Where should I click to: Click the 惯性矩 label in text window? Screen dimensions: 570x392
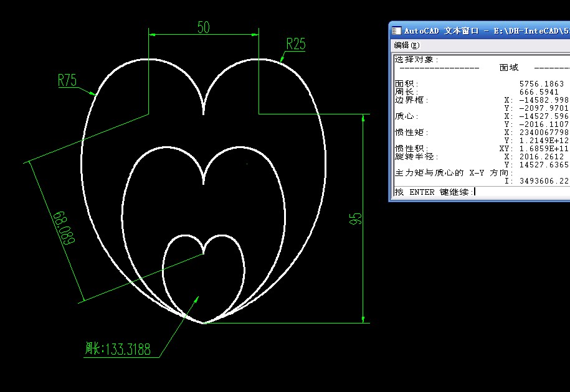tap(412, 133)
